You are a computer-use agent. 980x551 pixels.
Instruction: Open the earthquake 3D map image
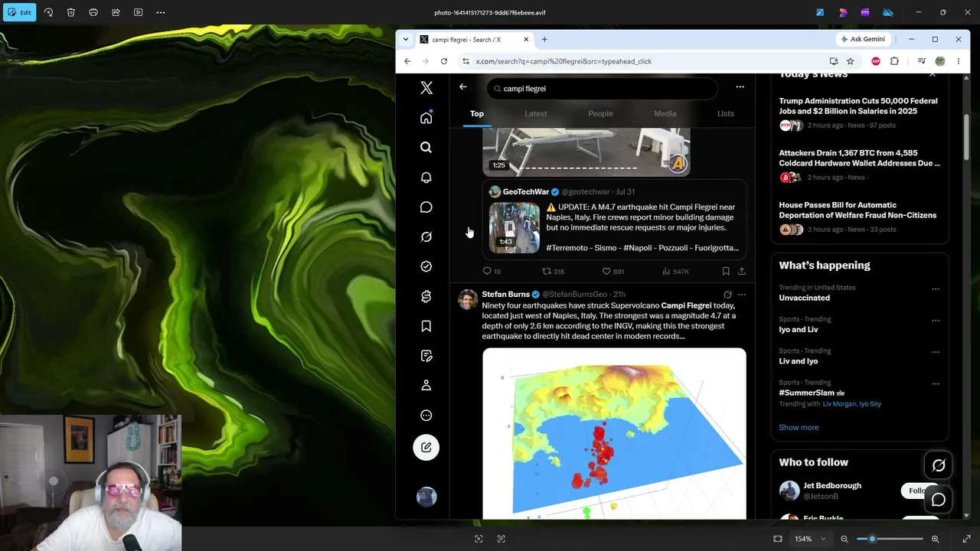point(614,434)
